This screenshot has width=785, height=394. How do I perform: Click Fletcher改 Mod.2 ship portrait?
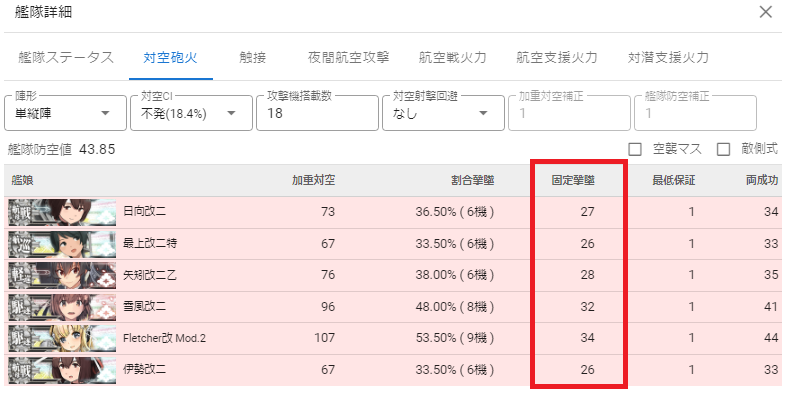pos(62,338)
